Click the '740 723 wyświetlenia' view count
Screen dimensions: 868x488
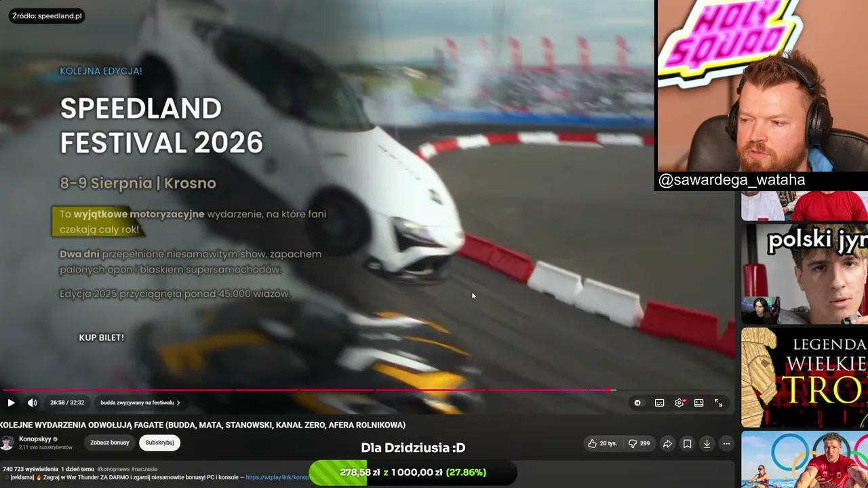tap(31, 469)
